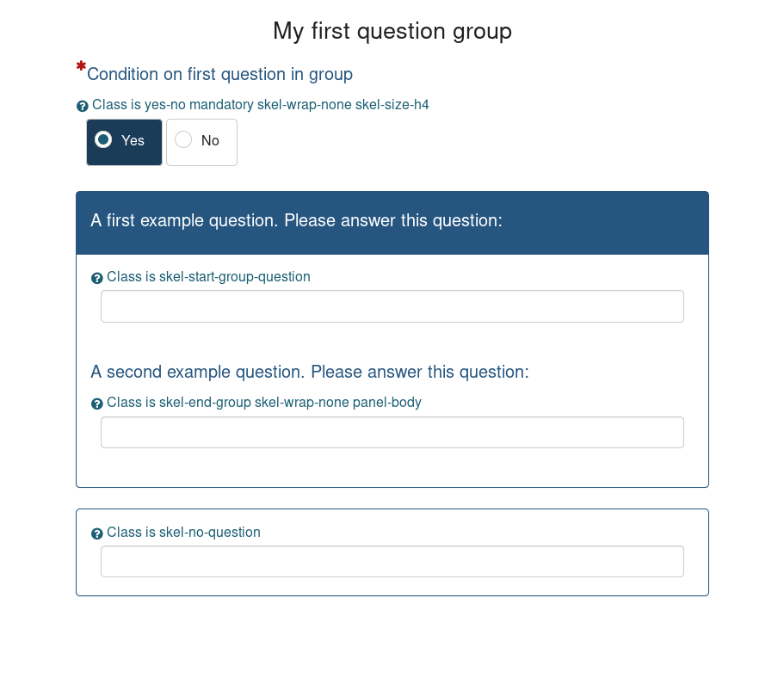The height and width of the screenshot is (678, 784).
Task: Click the "A second example question" heading
Action: pos(309,372)
